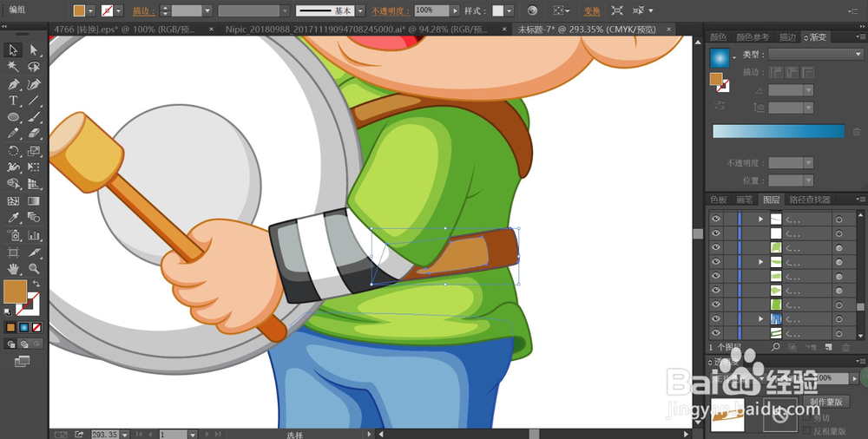Select the Pen tool
Viewport: 868px width, 439px height.
pyautogui.click(x=13, y=84)
